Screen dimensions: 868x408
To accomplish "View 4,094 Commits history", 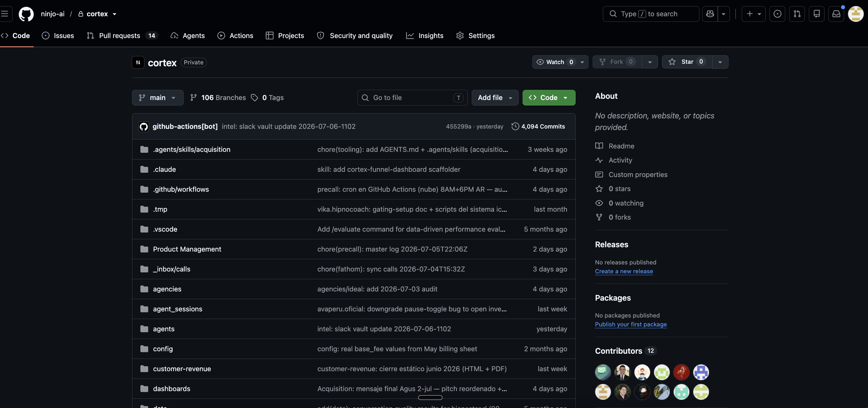I will tap(538, 126).
